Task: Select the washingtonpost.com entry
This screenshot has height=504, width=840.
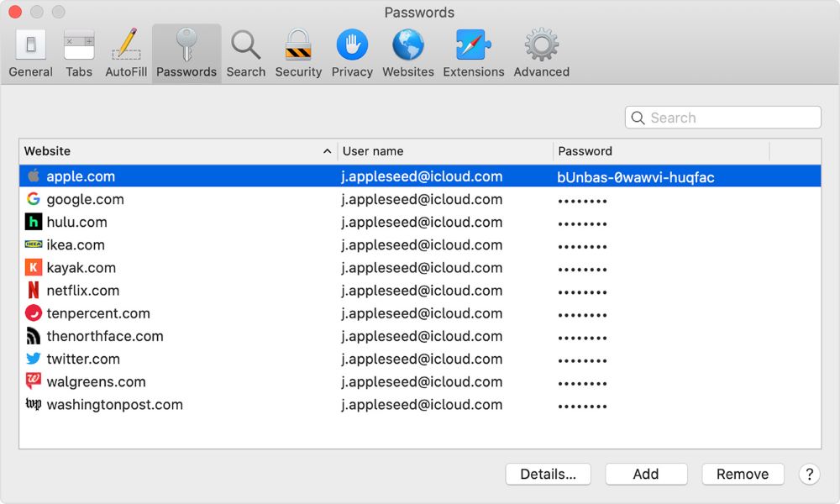Action: click(420, 405)
